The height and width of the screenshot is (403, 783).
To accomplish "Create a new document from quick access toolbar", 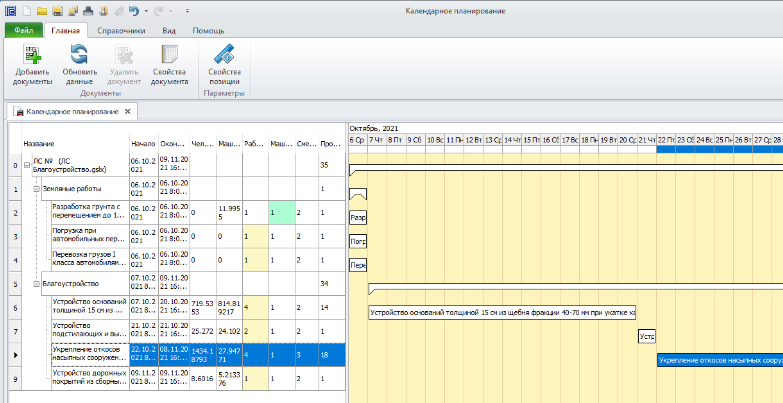I will click(x=26, y=10).
